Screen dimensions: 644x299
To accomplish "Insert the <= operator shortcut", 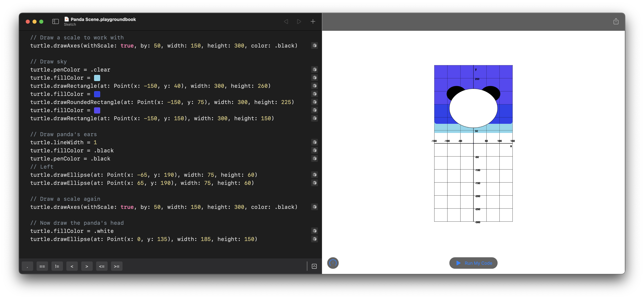I will coord(102,266).
